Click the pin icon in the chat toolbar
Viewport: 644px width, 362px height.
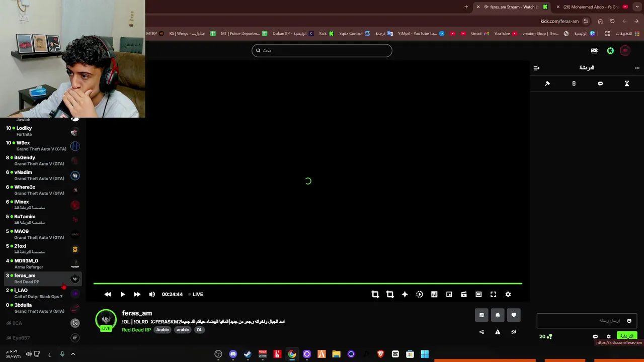click(547, 83)
